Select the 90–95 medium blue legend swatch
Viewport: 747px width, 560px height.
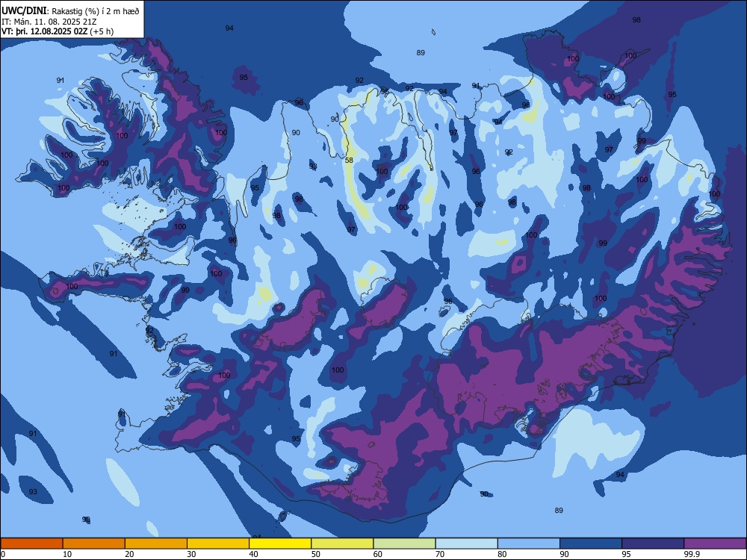(591, 544)
